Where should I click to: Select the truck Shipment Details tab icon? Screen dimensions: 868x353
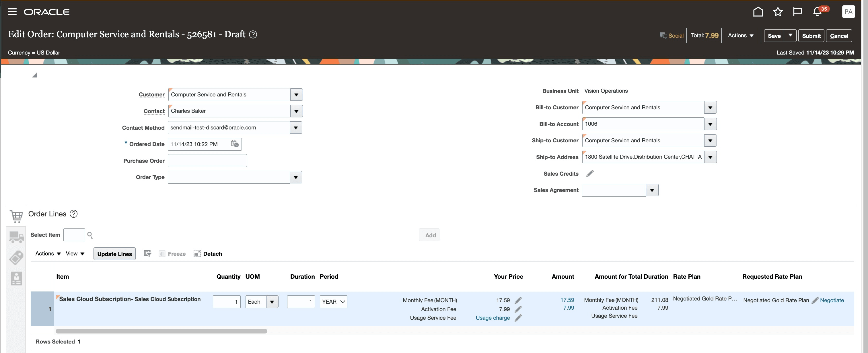tap(16, 237)
